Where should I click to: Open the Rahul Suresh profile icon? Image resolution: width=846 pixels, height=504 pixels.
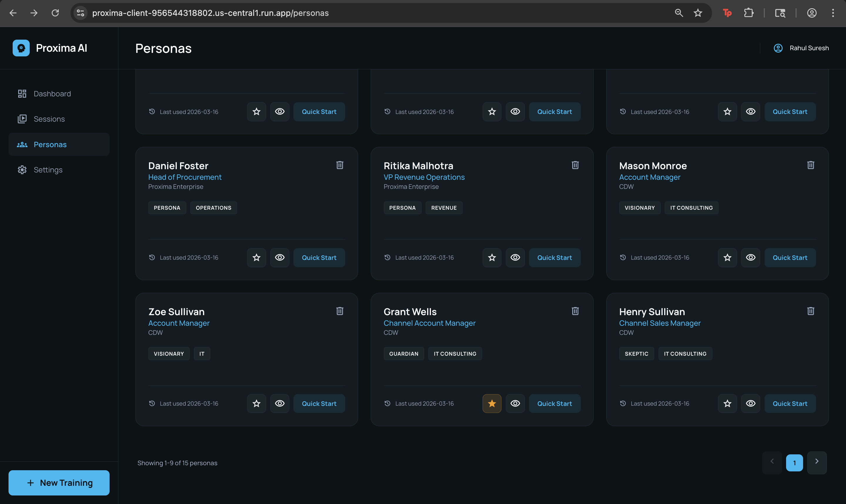pyautogui.click(x=778, y=48)
